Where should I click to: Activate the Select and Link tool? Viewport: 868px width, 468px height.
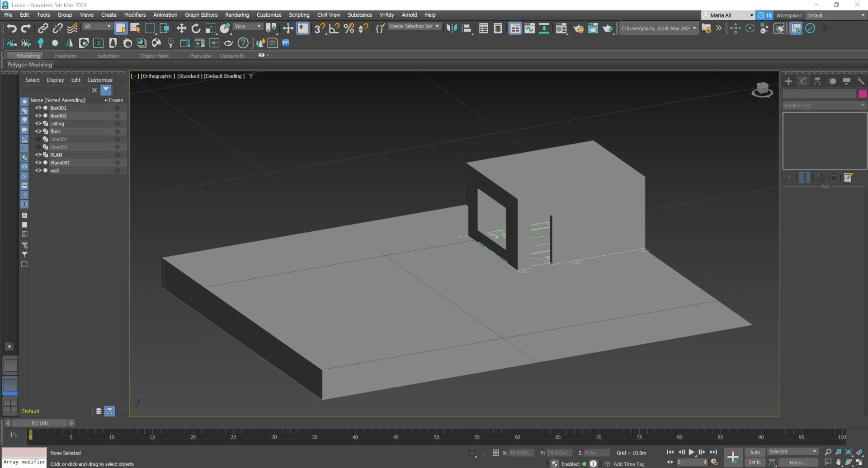(x=43, y=28)
